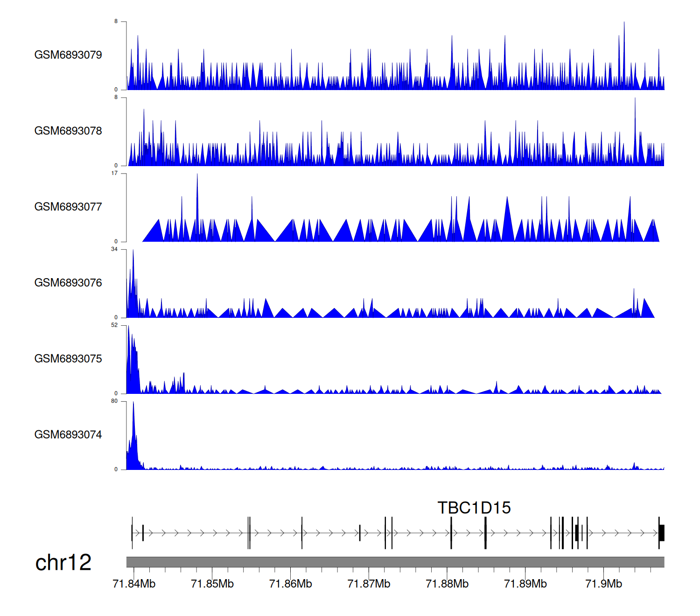This screenshot has width=700, height=616.
Task: Select the 71.86Mb axis label
Action: click(x=291, y=584)
